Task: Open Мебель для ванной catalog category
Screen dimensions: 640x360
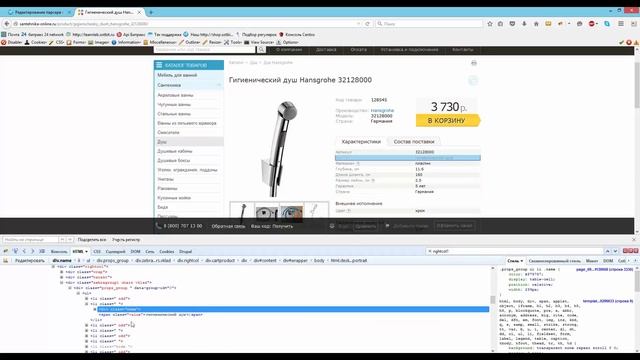Action: point(177,75)
